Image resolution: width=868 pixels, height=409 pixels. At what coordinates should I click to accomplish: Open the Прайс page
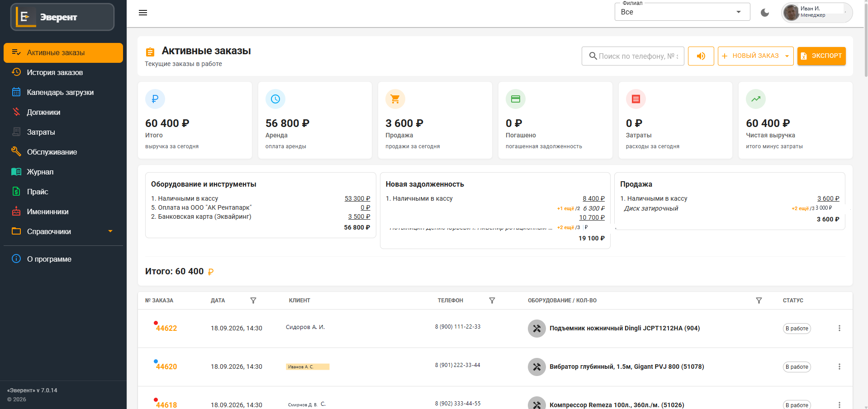pos(63,192)
